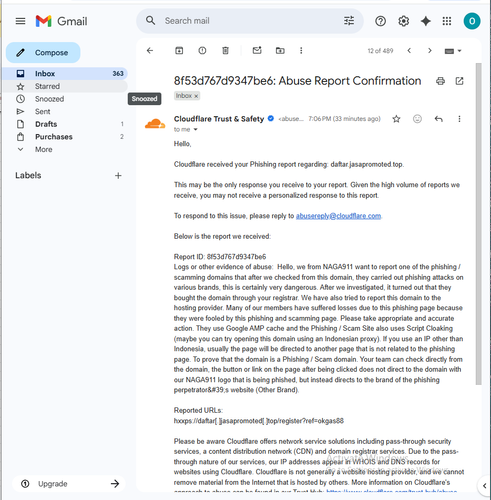Open the account avatar O
Screen dimensions: 491x500
pyautogui.click(x=472, y=21)
